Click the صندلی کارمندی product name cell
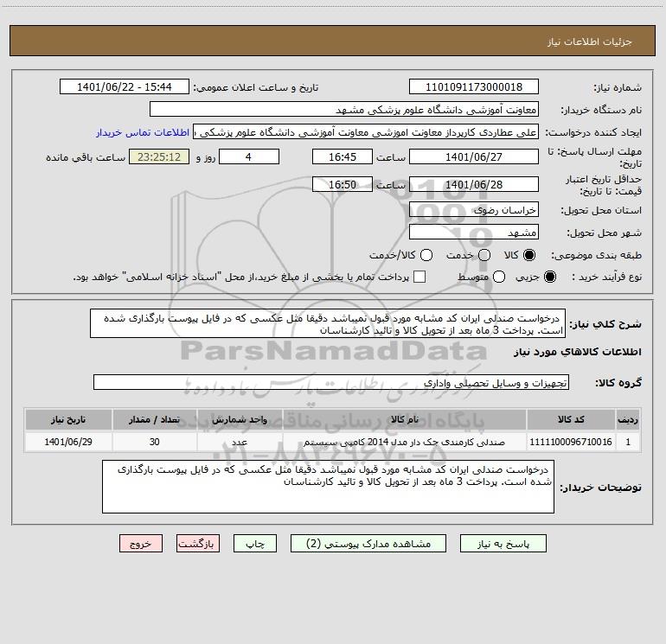666x644 pixels. [x=405, y=442]
